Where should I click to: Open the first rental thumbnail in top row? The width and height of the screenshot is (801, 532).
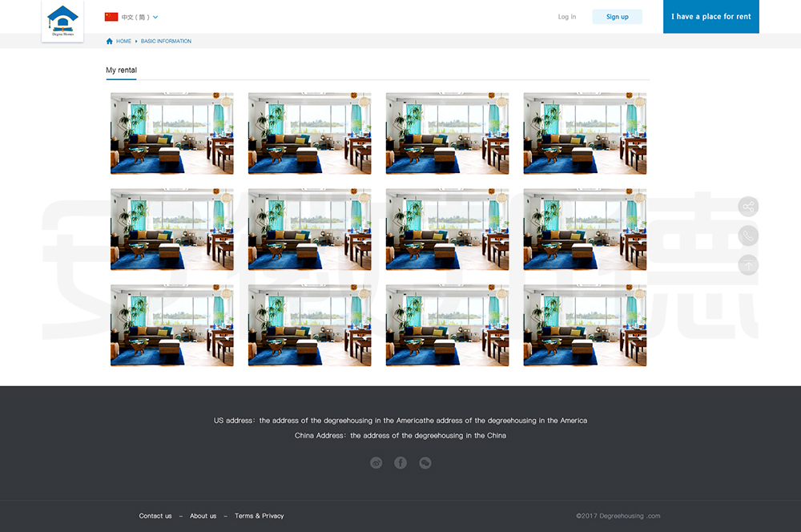(171, 133)
